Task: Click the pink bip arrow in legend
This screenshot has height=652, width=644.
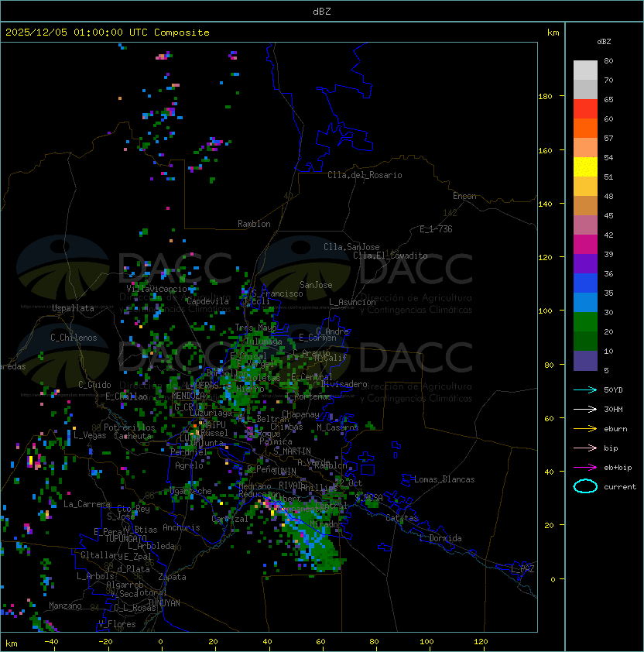Action: point(585,448)
